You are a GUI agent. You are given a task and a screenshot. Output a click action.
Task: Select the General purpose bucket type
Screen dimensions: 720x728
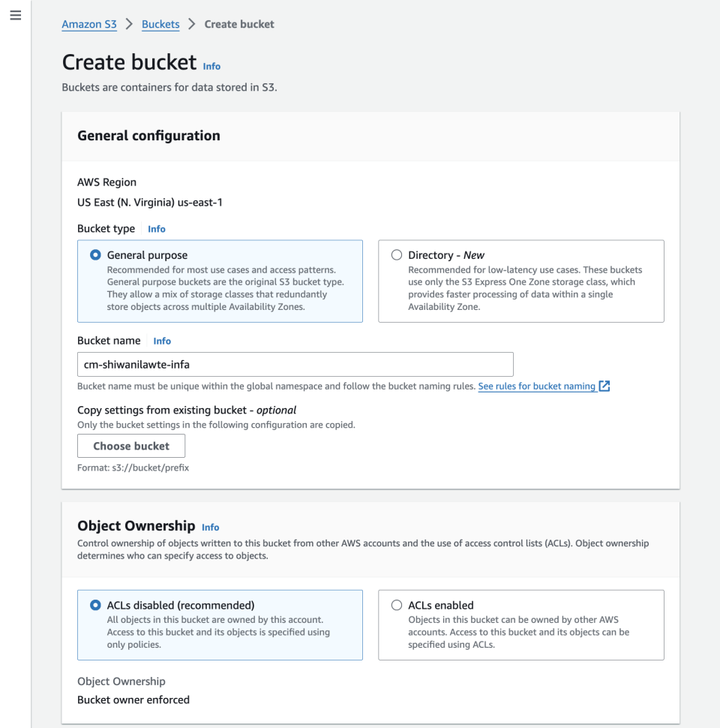click(x=94, y=254)
